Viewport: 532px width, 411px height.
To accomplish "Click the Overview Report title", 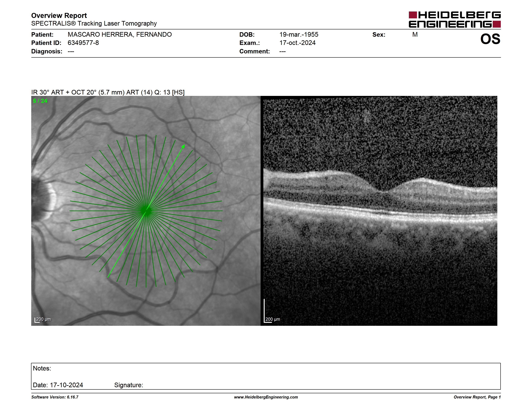I will [59, 16].
